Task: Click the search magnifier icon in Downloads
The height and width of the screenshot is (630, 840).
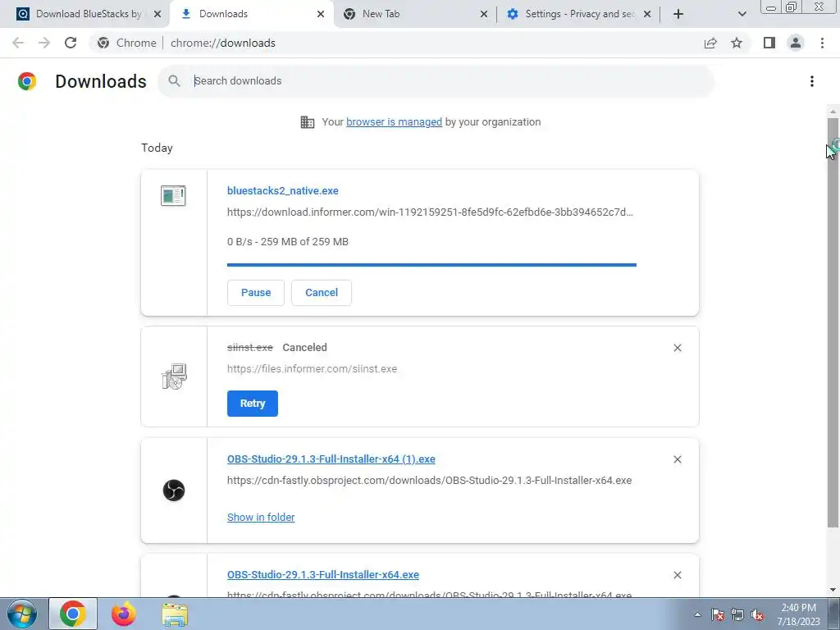Action: tap(174, 81)
